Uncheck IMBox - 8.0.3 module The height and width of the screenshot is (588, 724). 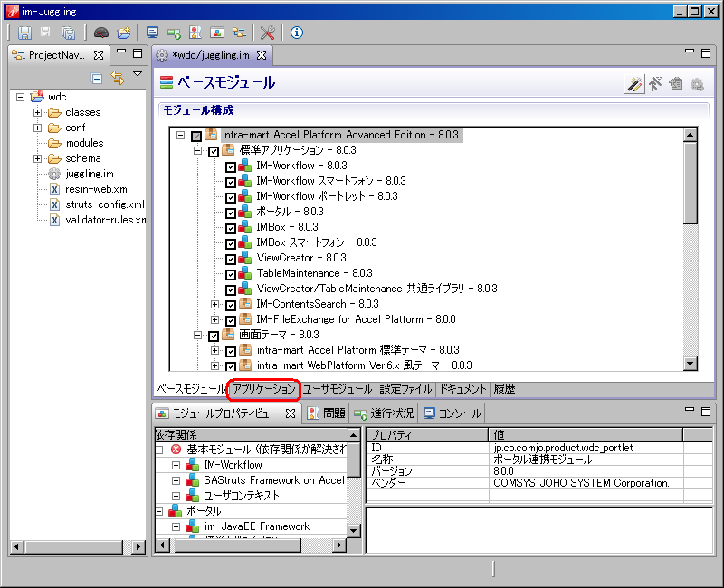(231, 228)
